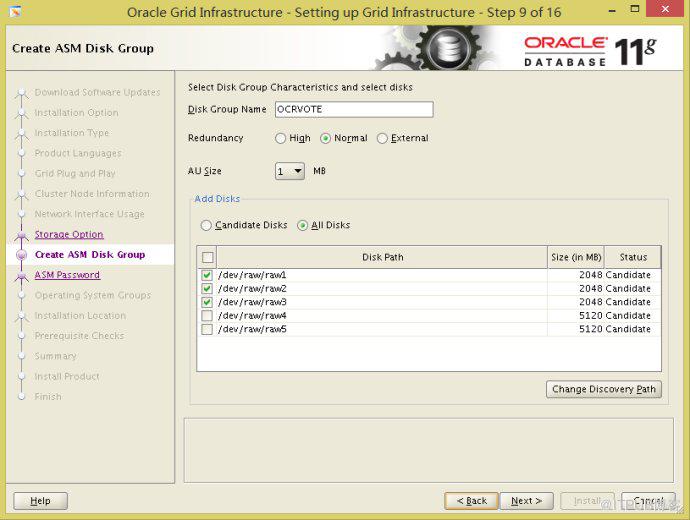Click the Help button
690x520 pixels.
[x=40, y=501]
